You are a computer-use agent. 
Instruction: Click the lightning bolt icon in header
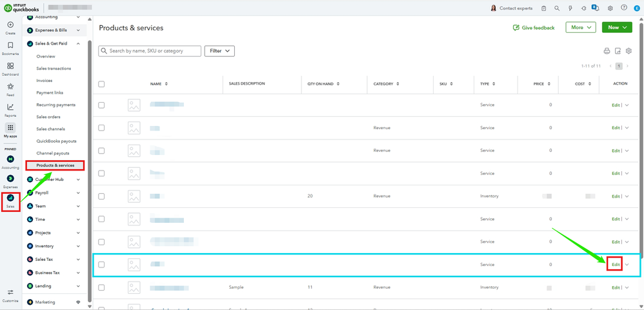570,8
